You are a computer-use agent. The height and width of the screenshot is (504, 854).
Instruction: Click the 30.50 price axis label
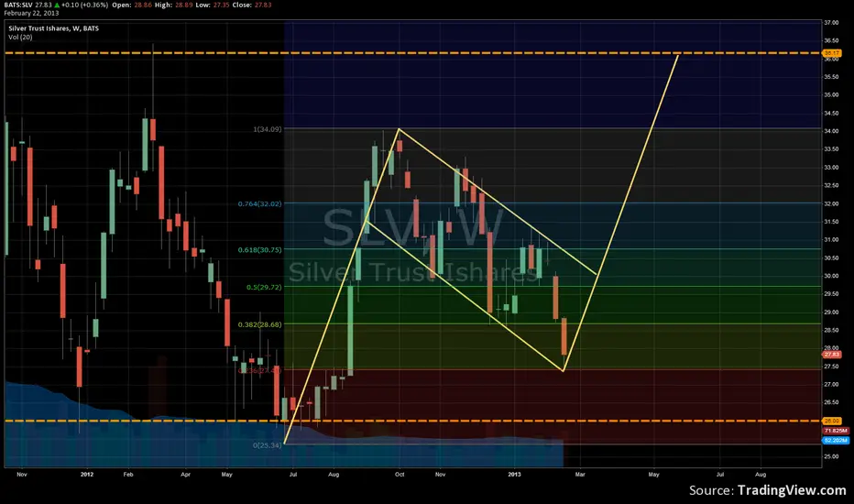coord(831,257)
